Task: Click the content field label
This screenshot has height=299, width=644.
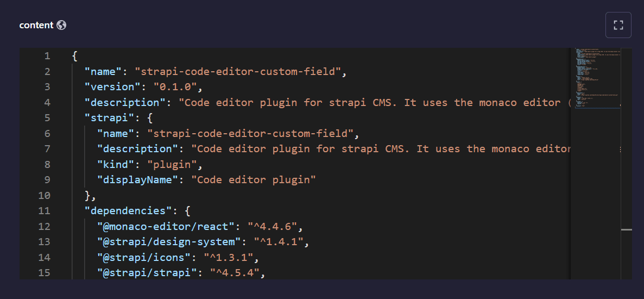Action: 36,25
